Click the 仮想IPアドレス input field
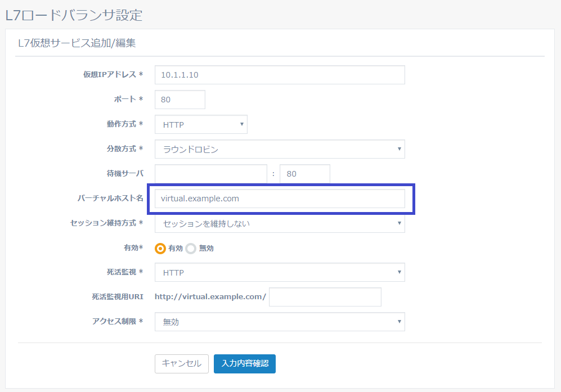 (x=280, y=75)
